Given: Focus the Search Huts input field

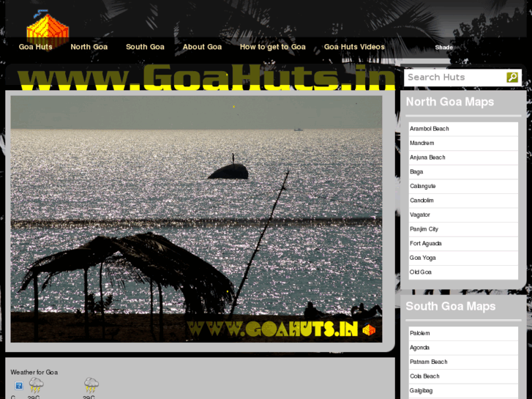Looking at the screenshot, I should pyautogui.click(x=455, y=78).
